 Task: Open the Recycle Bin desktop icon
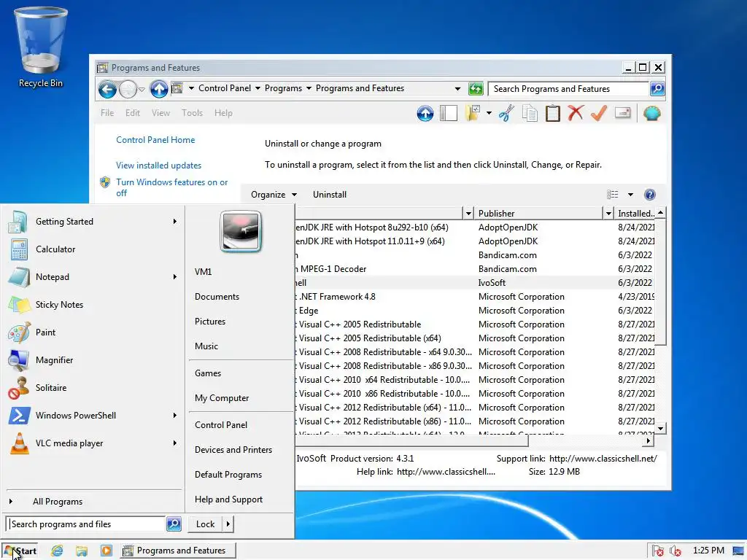pos(41,47)
